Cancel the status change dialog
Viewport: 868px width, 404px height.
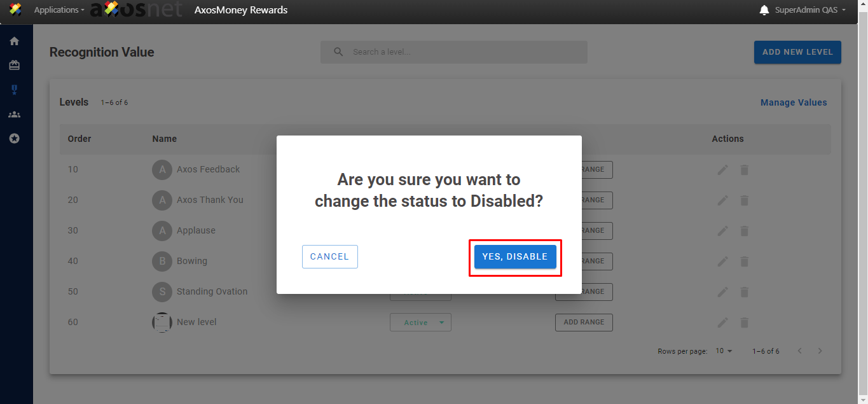point(329,257)
